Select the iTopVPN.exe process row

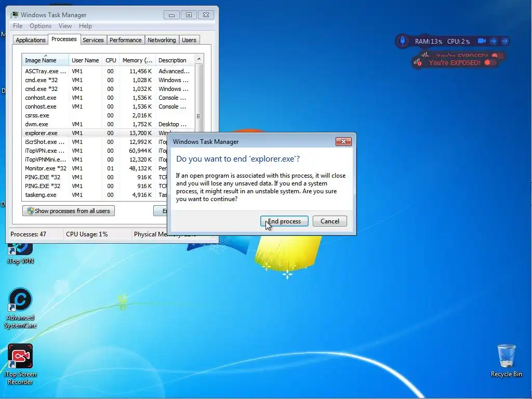[95, 151]
